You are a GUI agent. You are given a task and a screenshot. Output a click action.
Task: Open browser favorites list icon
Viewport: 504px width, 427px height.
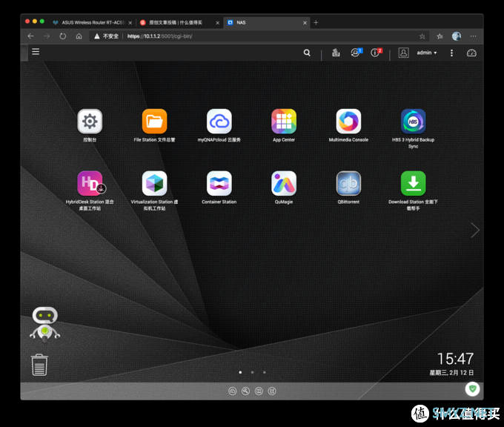pyautogui.click(x=440, y=36)
